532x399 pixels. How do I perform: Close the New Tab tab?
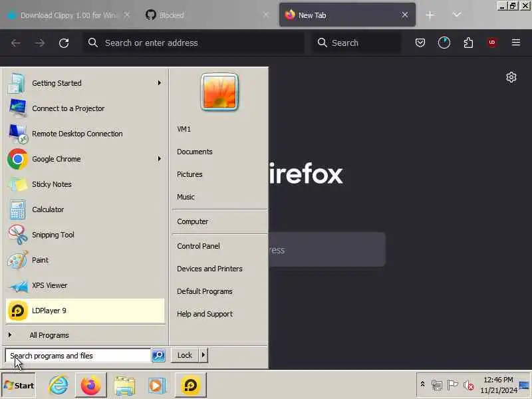(x=405, y=15)
